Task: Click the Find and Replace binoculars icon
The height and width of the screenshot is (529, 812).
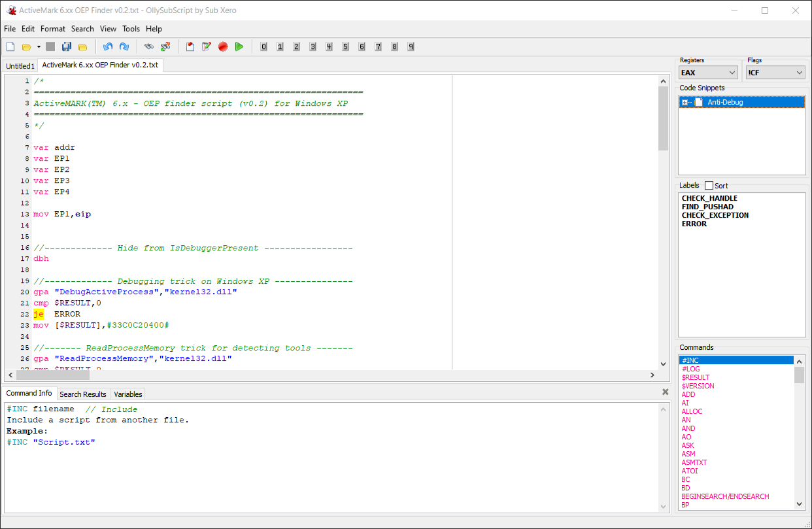Action: [165, 46]
